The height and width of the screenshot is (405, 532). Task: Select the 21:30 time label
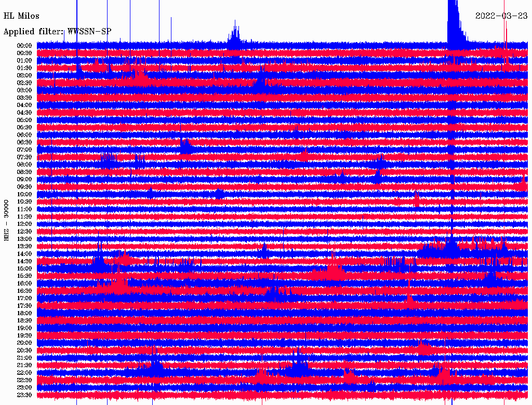(24, 366)
